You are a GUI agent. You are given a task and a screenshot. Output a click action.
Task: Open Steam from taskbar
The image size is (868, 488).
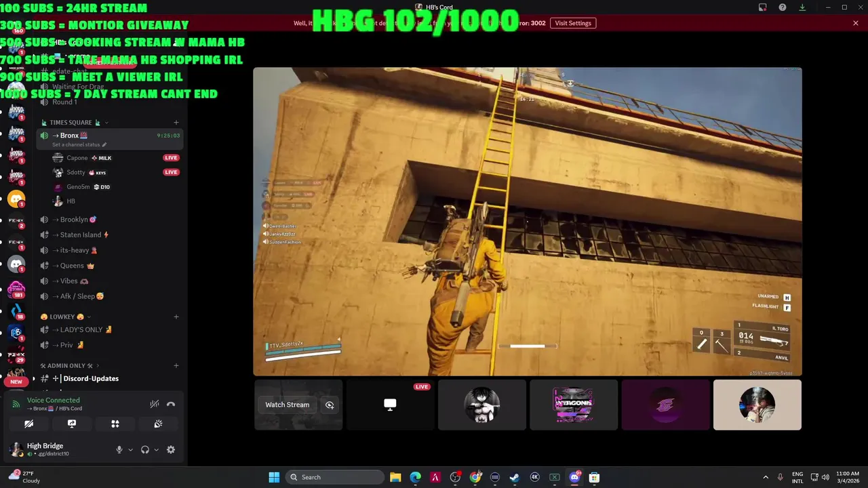515,477
